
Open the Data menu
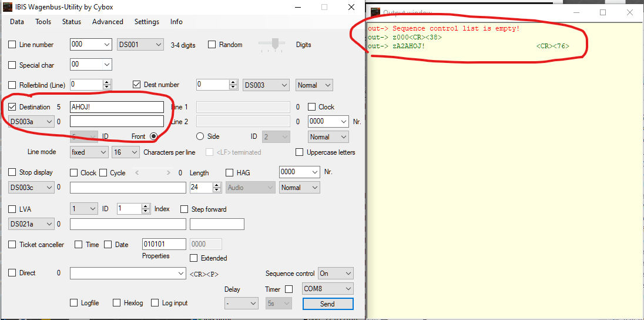point(17,22)
